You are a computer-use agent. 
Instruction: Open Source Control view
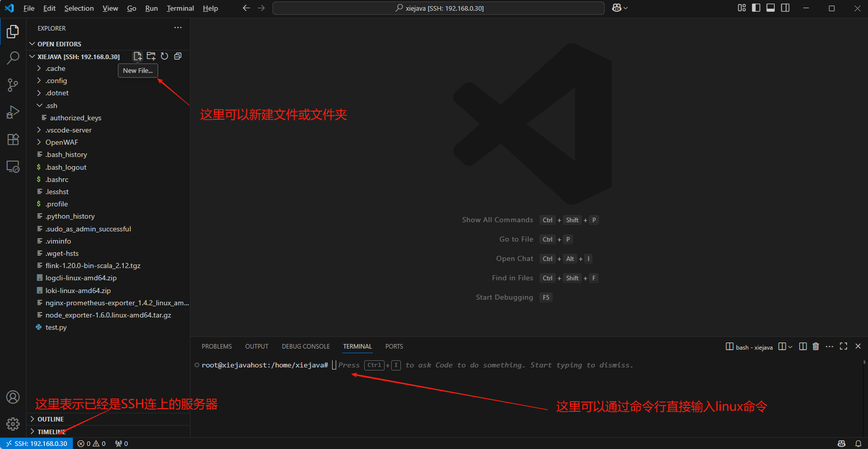[13, 85]
